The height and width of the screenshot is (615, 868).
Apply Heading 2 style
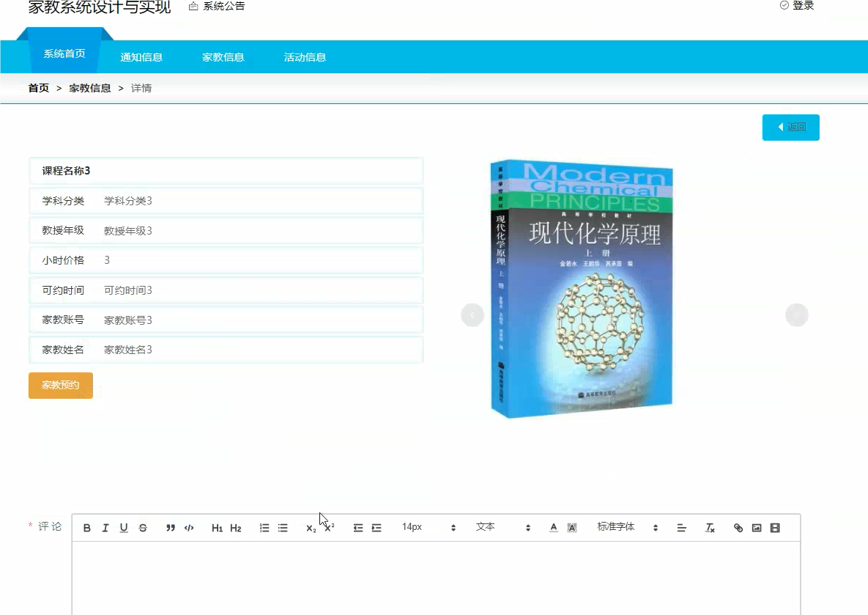236,528
